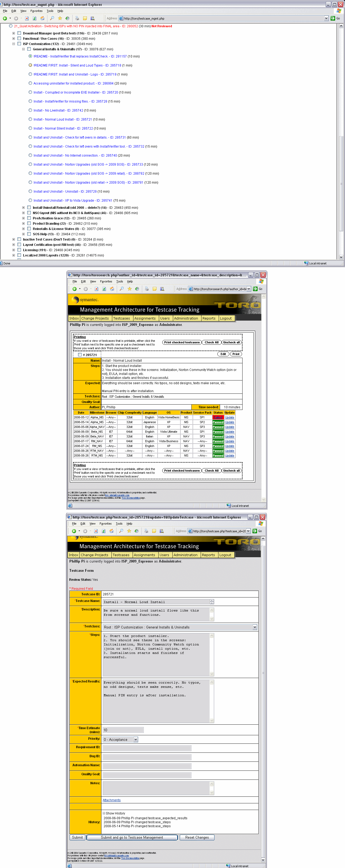Click Refresh icon in the testcase.php window

pyautogui.click(x=104, y=531)
